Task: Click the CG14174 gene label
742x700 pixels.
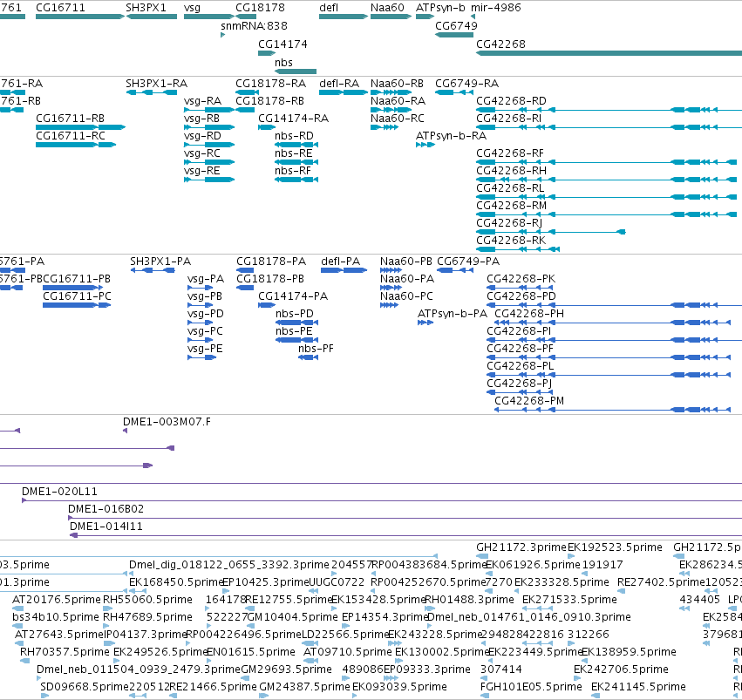Action: (x=283, y=44)
